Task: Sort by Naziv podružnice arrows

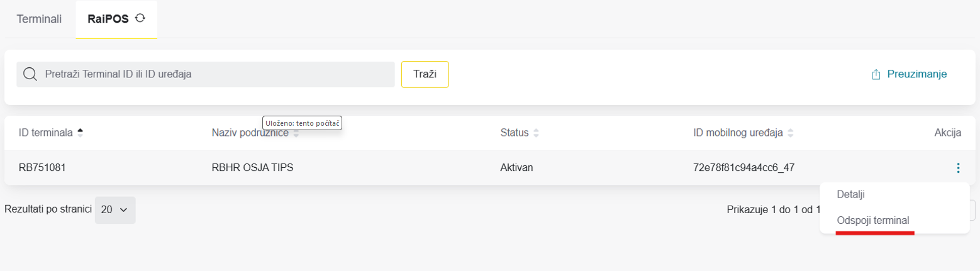Action: 296,133
